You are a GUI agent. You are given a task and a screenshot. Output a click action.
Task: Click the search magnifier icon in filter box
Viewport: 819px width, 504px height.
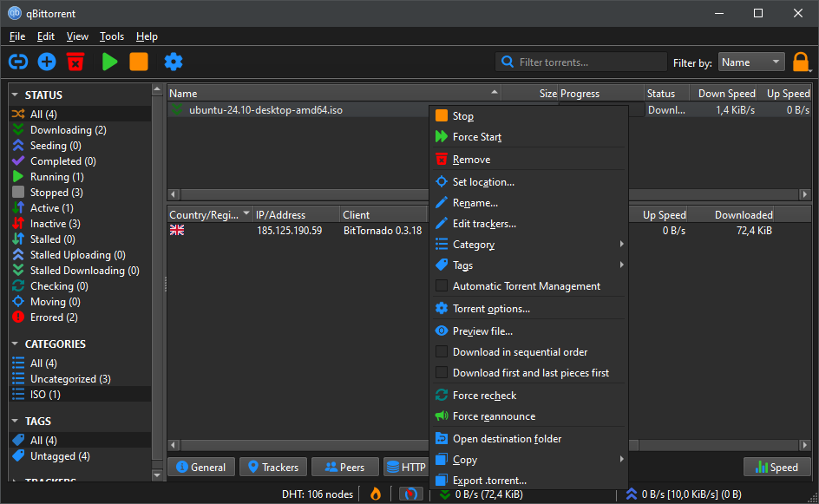508,62
